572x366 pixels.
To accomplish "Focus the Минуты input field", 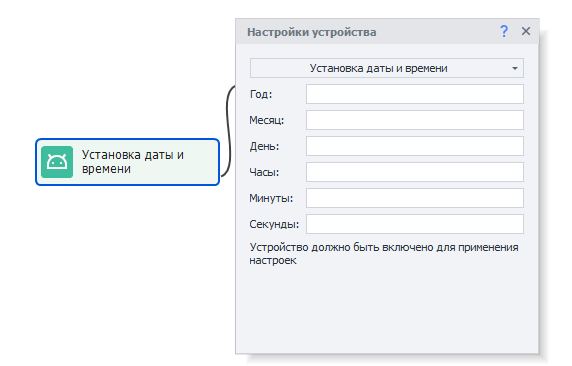I will tap(415, 198).
